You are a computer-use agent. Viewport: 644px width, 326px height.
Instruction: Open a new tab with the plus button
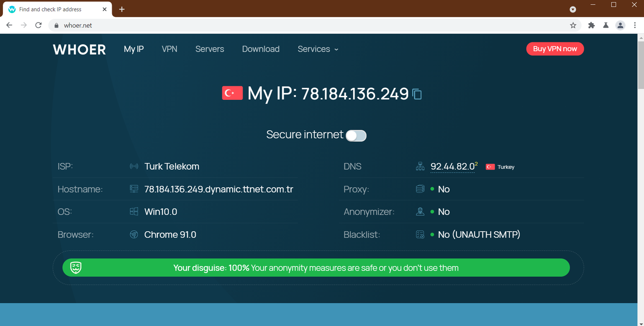pos(122,9)
